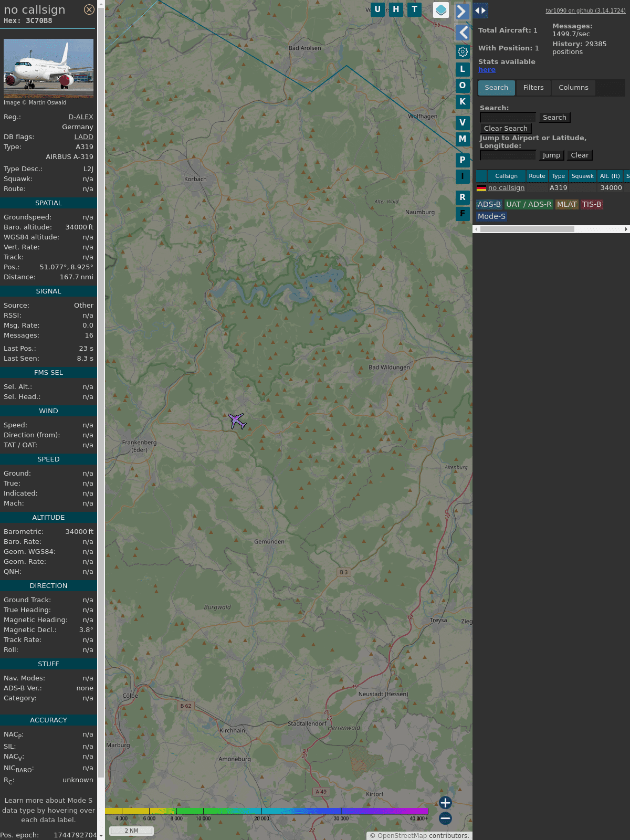Click the German flag in aircraft row
The width and height of the screenshot is (630, 840).
(x=481, y=188)
